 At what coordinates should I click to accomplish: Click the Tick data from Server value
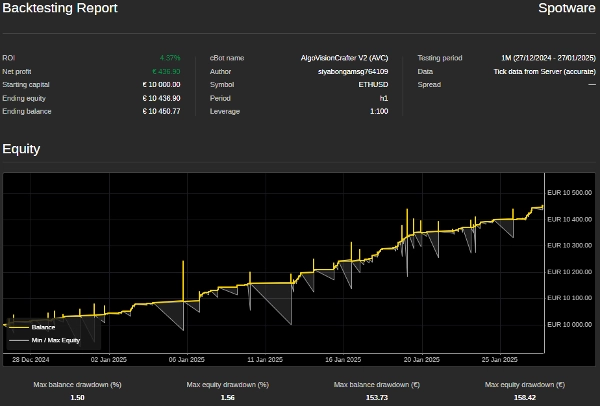point(545,72)
